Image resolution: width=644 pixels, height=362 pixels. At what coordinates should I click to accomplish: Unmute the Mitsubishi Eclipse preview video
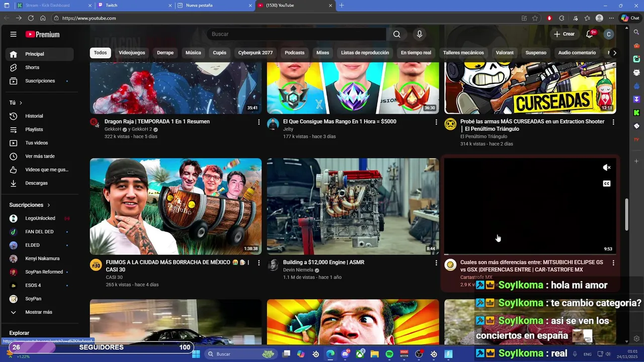(607, 168)
